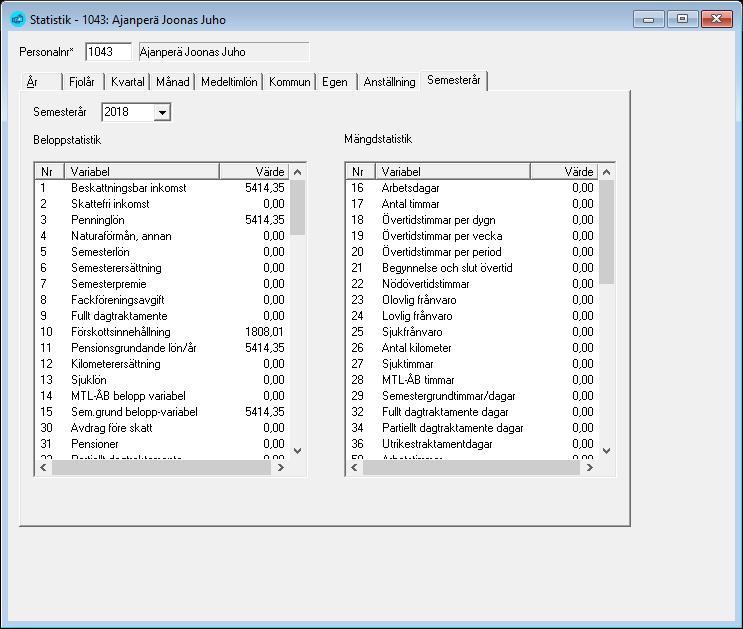This screenshot has height=629, width=743.
Task: Click the Personalnr input field
Action: click(109, 52)
